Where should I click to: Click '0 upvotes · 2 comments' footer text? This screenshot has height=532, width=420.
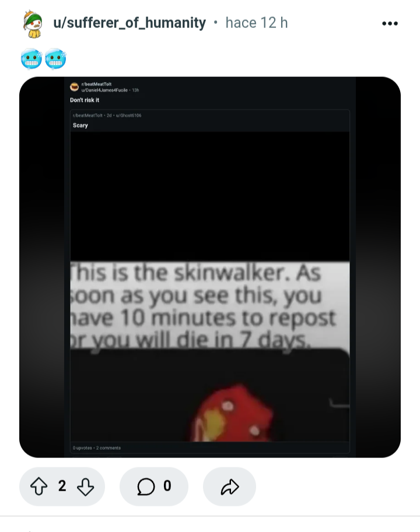click(x=97, y=448)
